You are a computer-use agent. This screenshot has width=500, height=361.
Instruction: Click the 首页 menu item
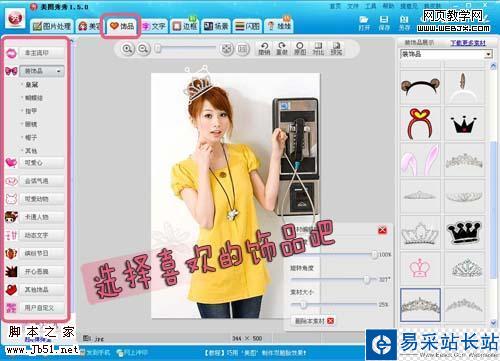pos(335,6)
